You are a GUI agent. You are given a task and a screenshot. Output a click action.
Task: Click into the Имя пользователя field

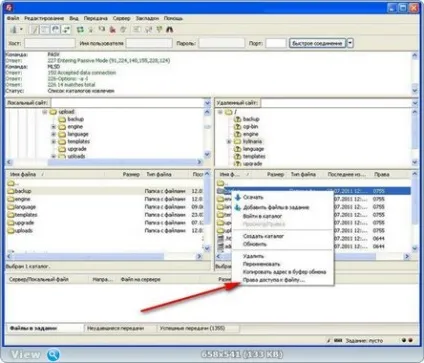(x=149, y=43)
